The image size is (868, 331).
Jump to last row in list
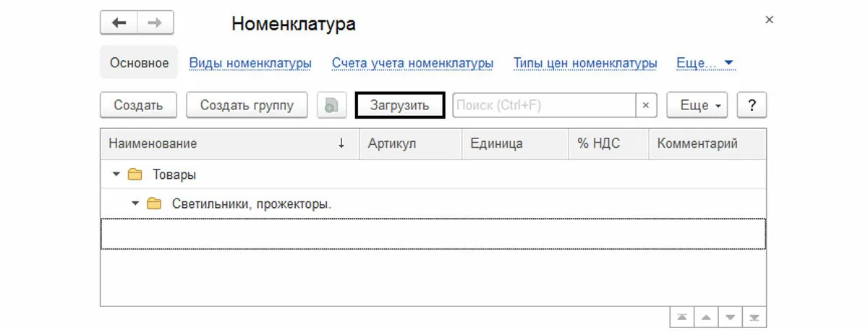[x=754, y=318]
